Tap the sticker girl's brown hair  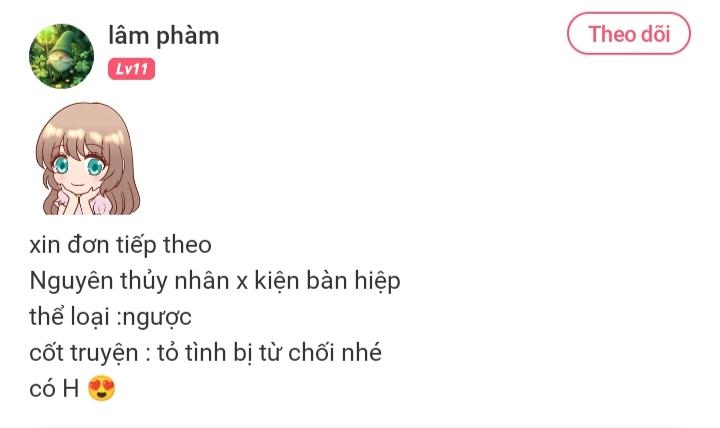pos(87,124)
